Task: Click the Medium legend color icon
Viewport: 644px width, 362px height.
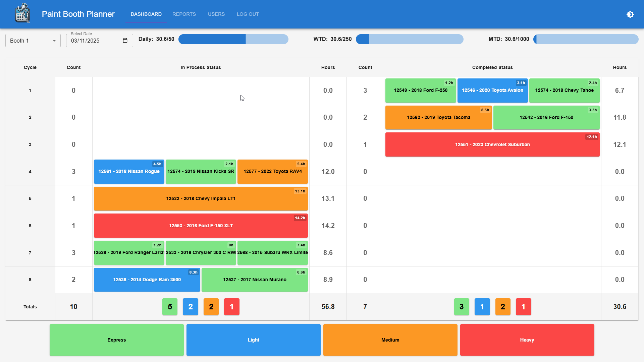Action: click(x=390, y=340)
